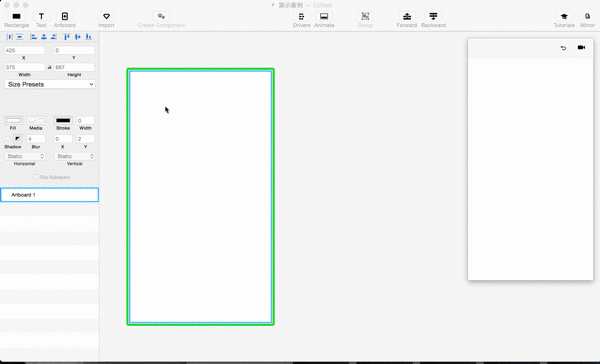Click the Create Component icon
The image size is (600, 364).
pyautogui.click(x=161, y=16)
